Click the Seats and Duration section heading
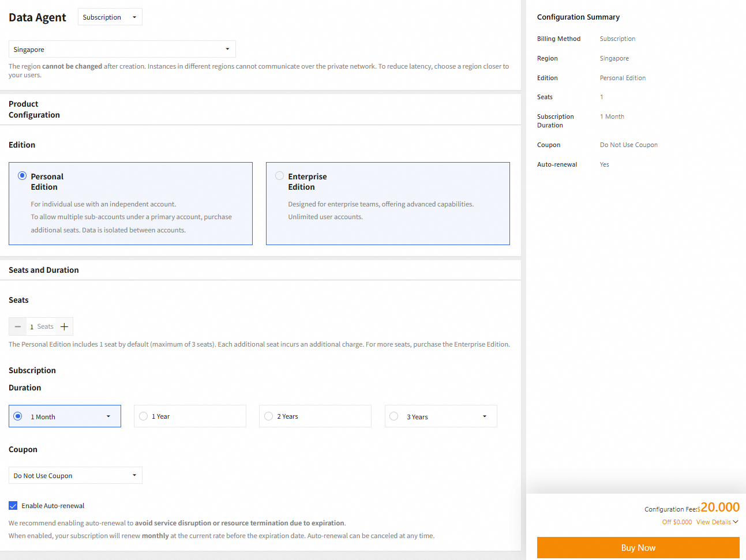The image size is (746, 560). (x=44, y=270)
